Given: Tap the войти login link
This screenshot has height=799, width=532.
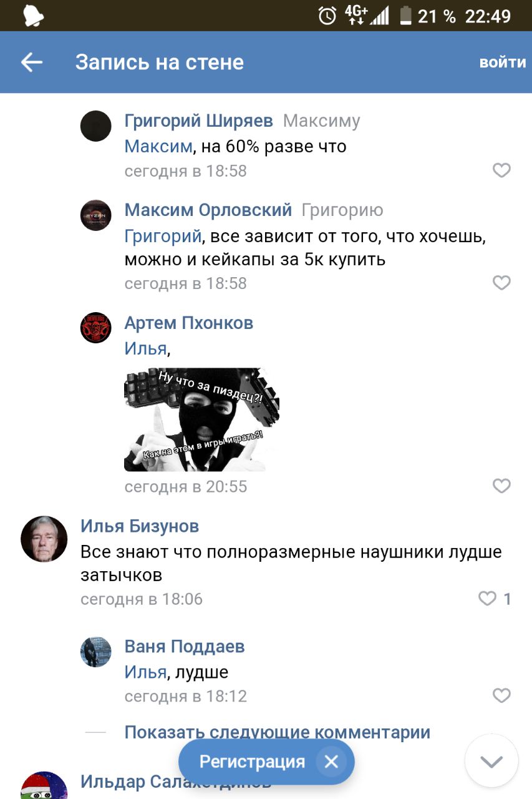Looking at the screenshot, I should 503,62.
